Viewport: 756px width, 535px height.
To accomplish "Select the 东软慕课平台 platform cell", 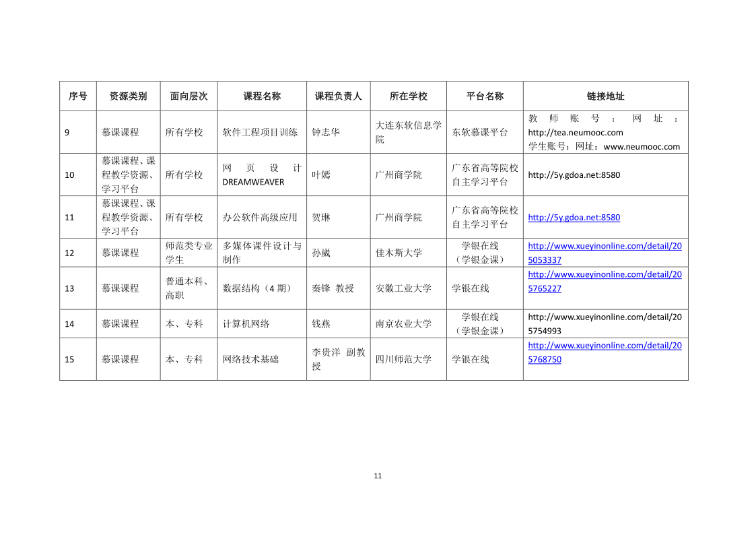I will tap(480, 133).
